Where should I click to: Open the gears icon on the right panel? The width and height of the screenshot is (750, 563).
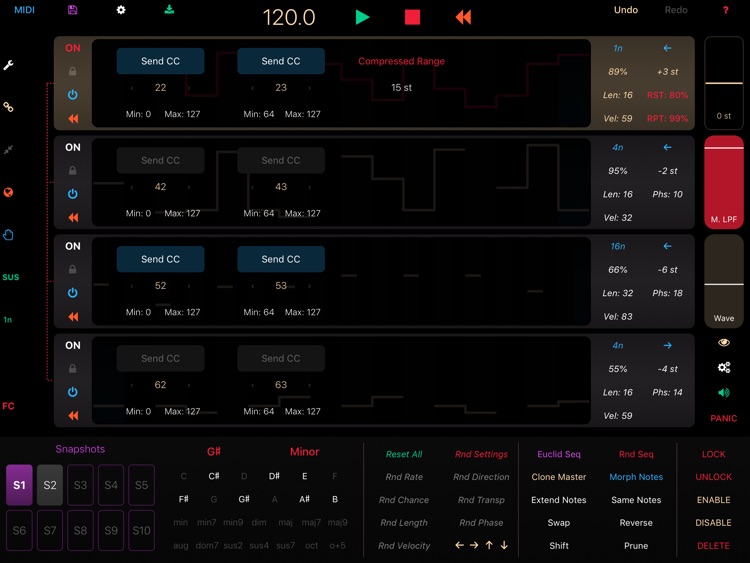click(724, 367)
